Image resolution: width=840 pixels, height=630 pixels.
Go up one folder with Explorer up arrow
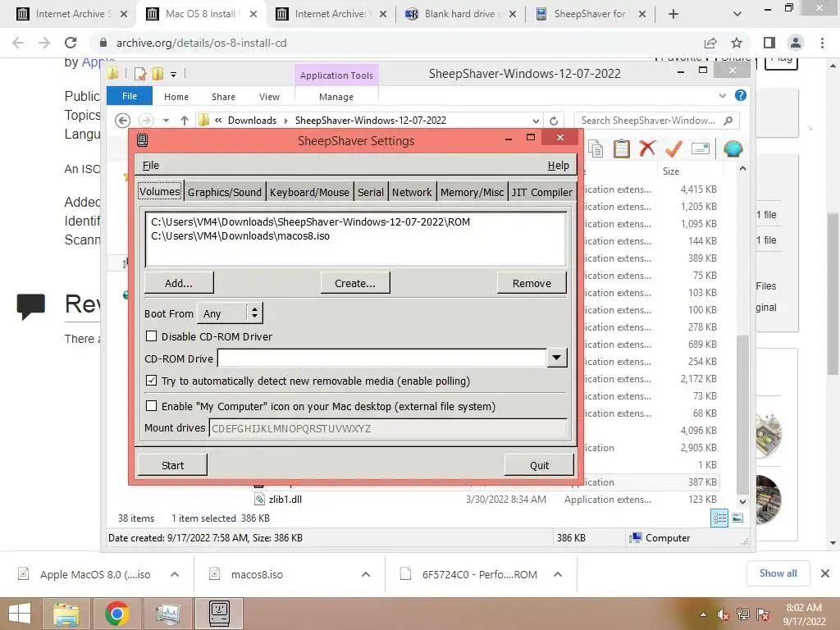click(x=185, y=121)
